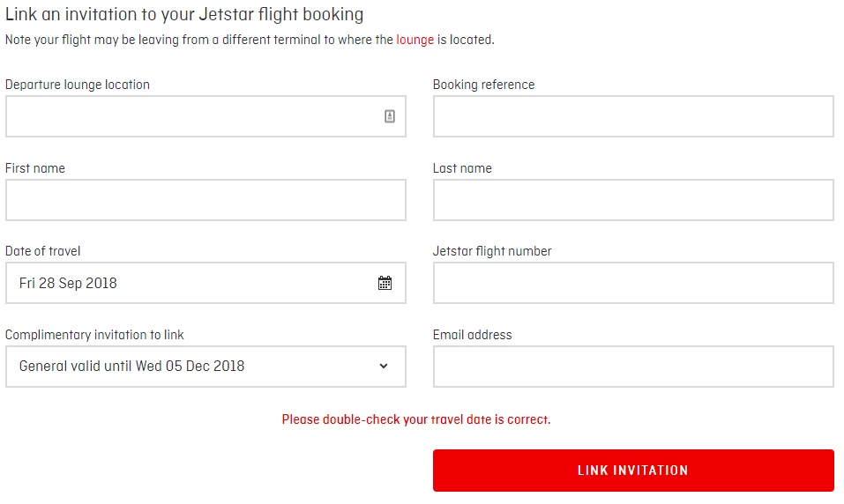Click the Date of travel label
The width and height of the screenshot is (844, 504).
coord(42,251)
